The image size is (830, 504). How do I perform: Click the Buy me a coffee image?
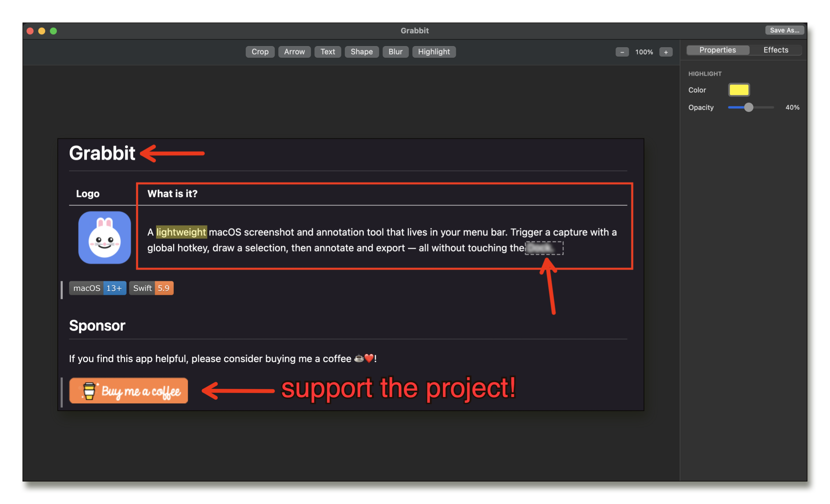pyautogui.click(x=128, y=391)
